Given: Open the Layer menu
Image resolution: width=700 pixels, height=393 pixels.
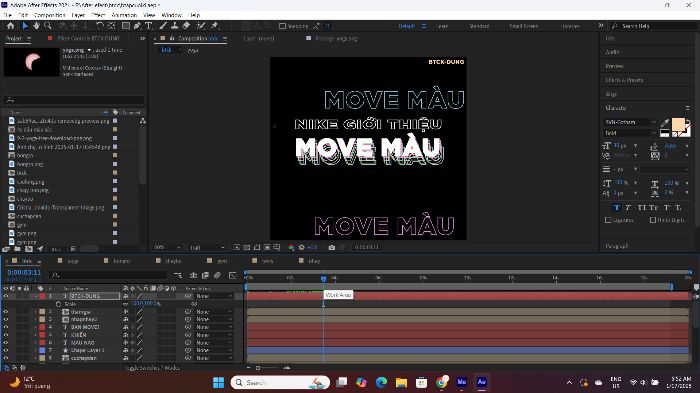Looking at the screenshot, I should [78, 15].
